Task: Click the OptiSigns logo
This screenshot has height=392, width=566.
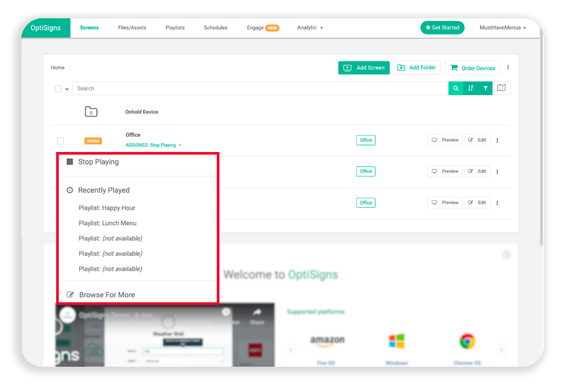Action: [46, 28]
